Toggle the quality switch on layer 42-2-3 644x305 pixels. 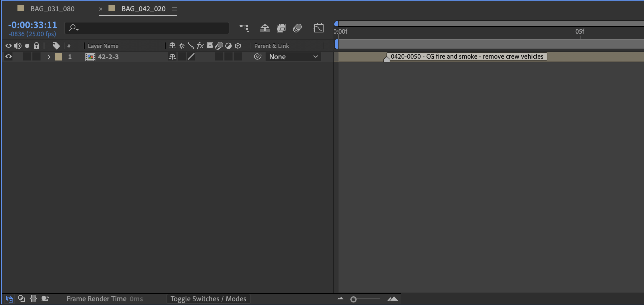point(191,56)
